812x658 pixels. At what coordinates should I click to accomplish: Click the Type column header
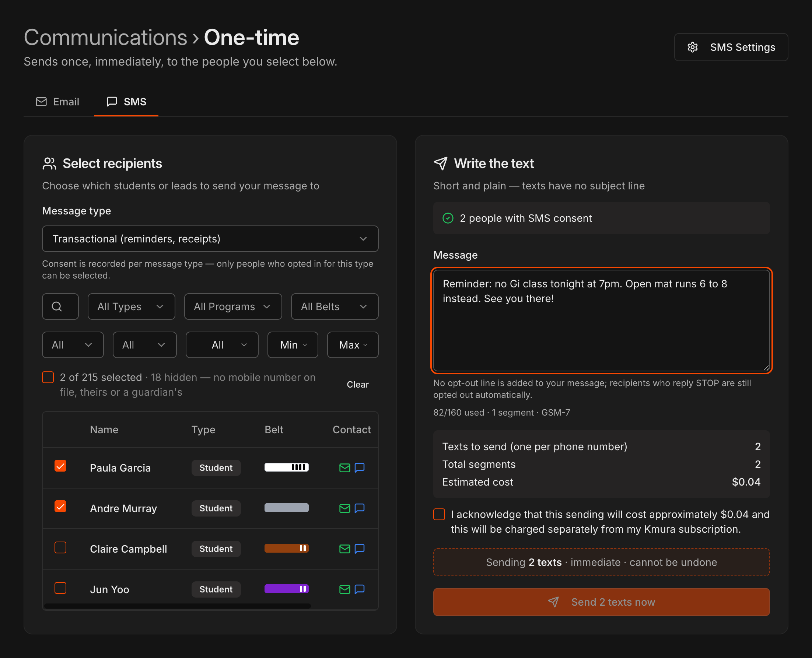tap(203, 430)
